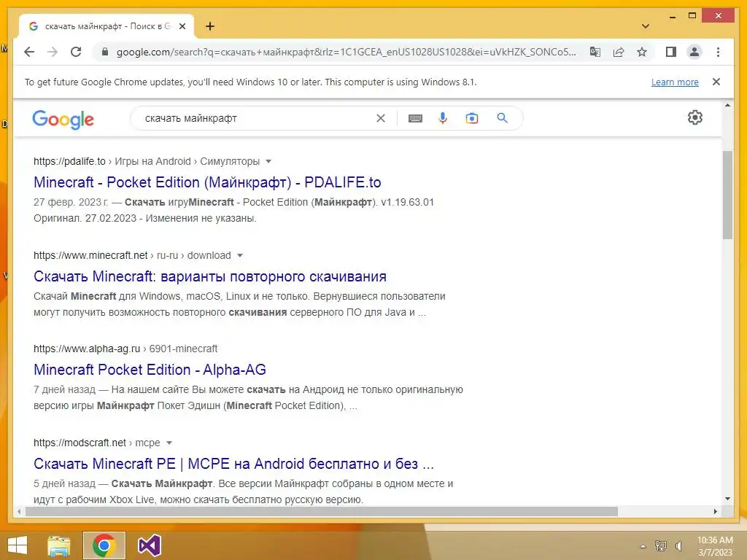Start voice search with microphone

click(443, 118)
